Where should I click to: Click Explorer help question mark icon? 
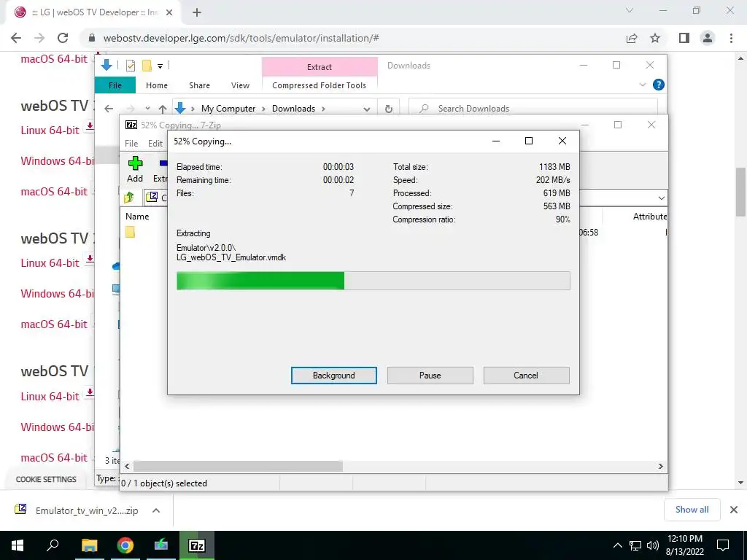(659, 85)
